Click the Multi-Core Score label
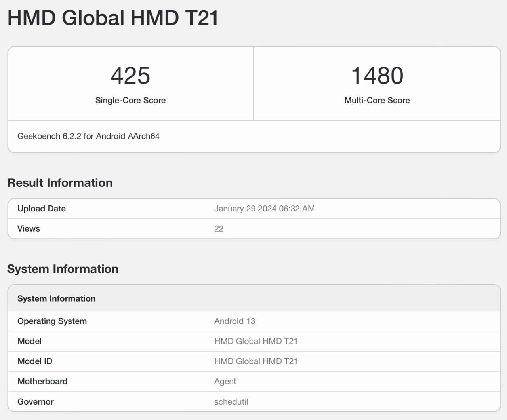 pos(377,100)
